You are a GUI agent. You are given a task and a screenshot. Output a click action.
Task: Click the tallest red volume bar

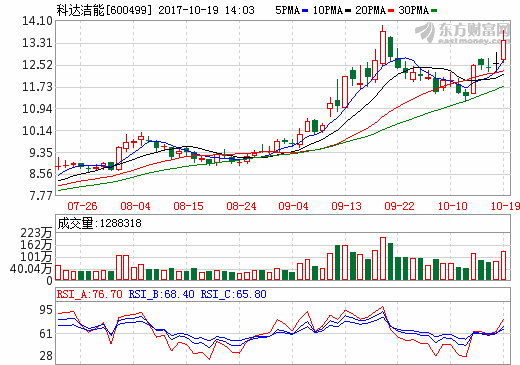pyautogui.click(x=383, y=259)
